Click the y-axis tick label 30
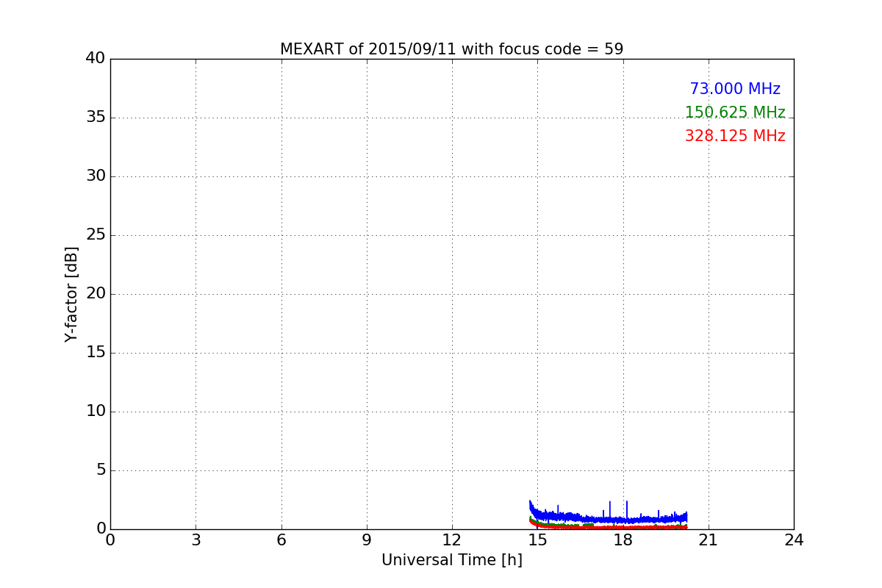Screen dimensions: 882x588 [x=96, y=176]
